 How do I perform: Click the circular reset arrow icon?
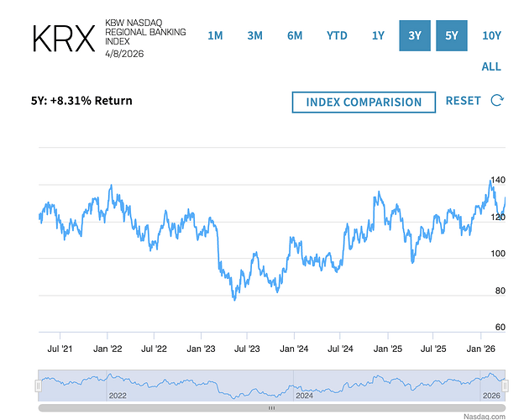coord(497,100)
